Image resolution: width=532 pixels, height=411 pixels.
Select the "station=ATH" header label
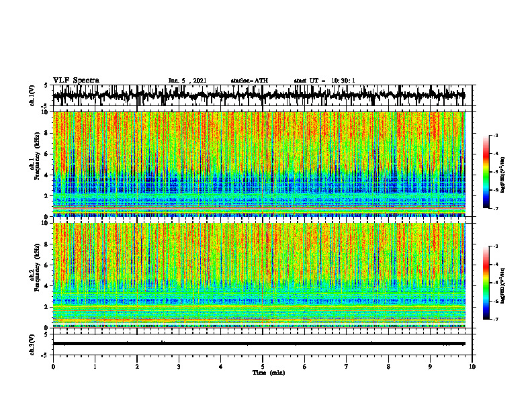(x=249, y=81)
